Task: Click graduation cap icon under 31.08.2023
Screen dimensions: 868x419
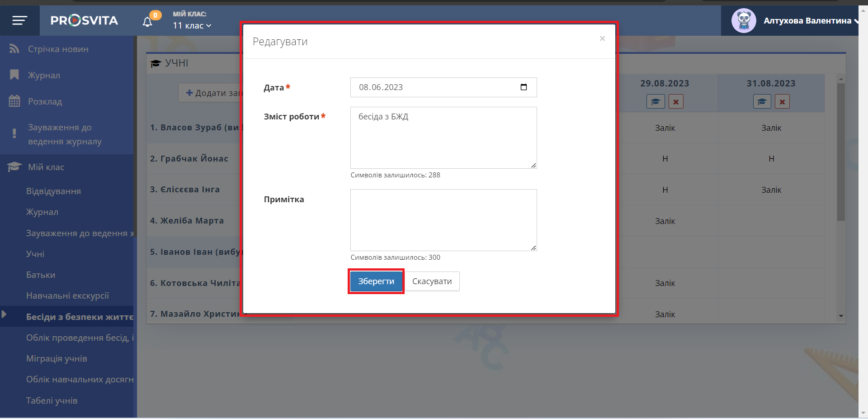Action: coord(762,102)
